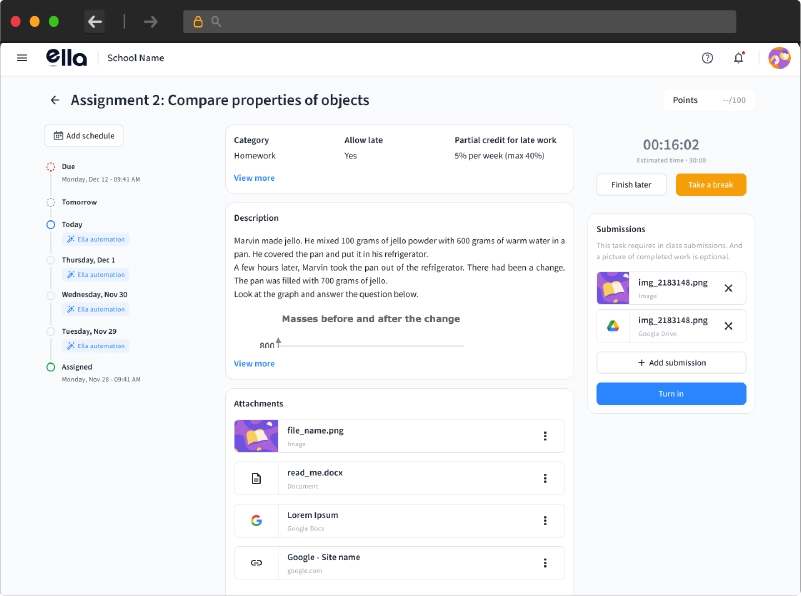Open options menu for file_name.png attachment
The width and height of the screenshot is (801, 596).
point(545,436)
